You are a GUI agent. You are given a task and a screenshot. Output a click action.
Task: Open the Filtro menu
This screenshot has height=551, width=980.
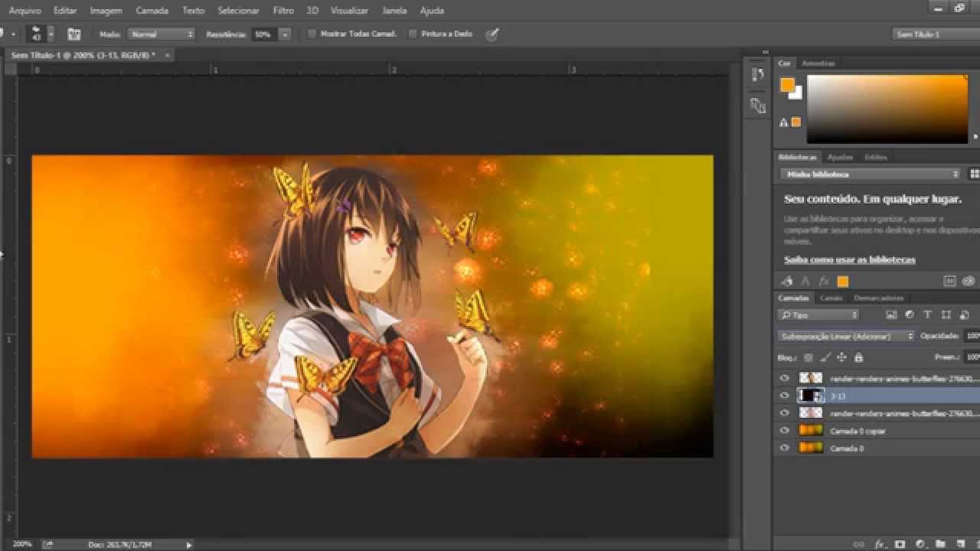[283, 11]
